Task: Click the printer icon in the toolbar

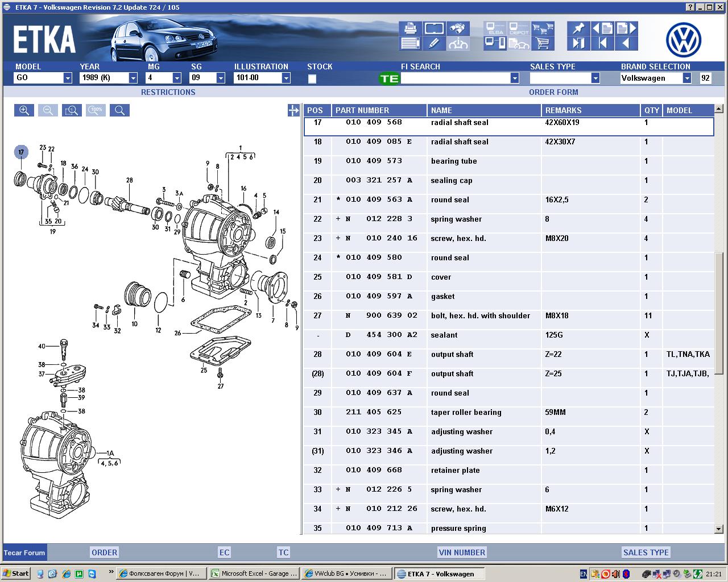Action: (410, 28)
